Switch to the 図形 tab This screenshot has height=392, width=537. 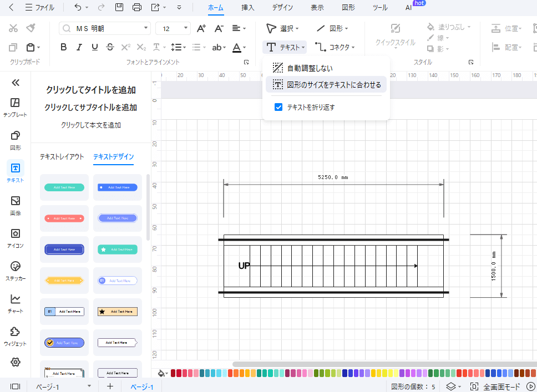pyautogui.click(x=348, y=8)
